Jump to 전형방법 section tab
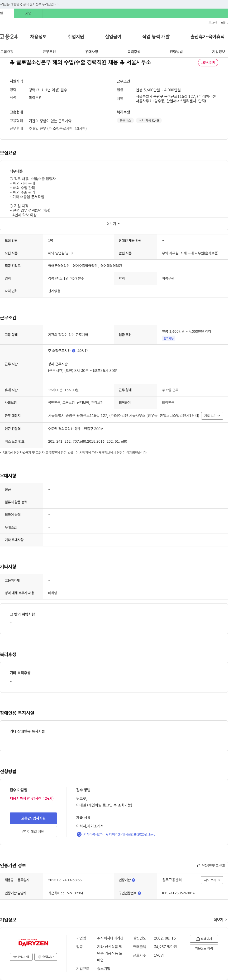The width and height of the screenshot is (228, 980). (x=176, y=52)
